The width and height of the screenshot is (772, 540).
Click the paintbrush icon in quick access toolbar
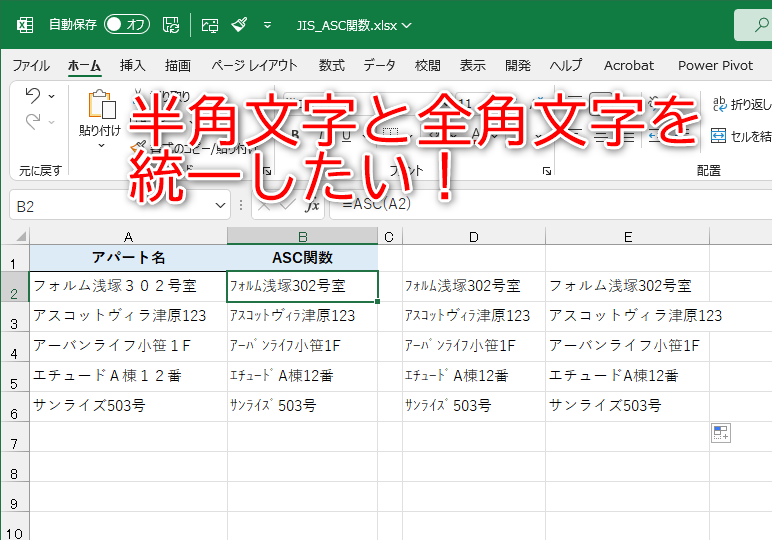point(239,24)
